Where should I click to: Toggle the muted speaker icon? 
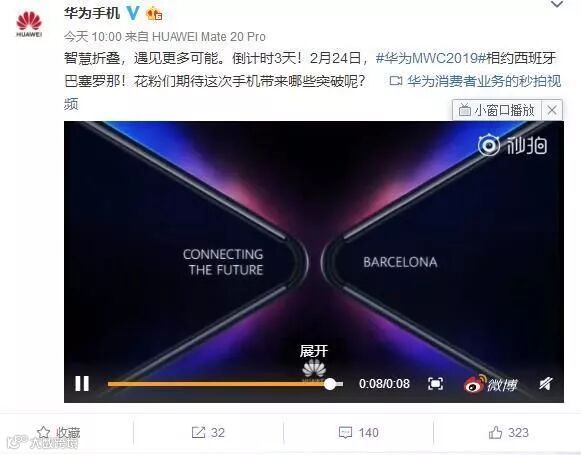[545, 383]
